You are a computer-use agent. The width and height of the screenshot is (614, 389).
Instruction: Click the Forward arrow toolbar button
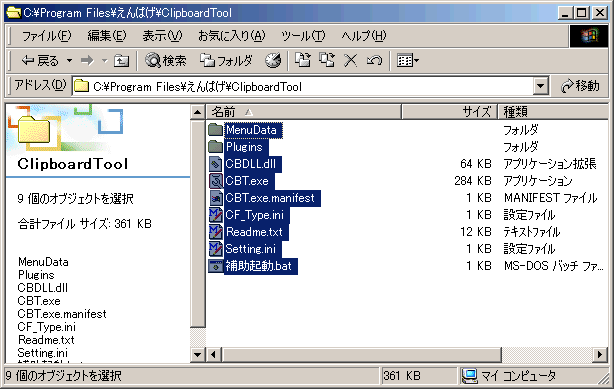[x=87, y=61]
